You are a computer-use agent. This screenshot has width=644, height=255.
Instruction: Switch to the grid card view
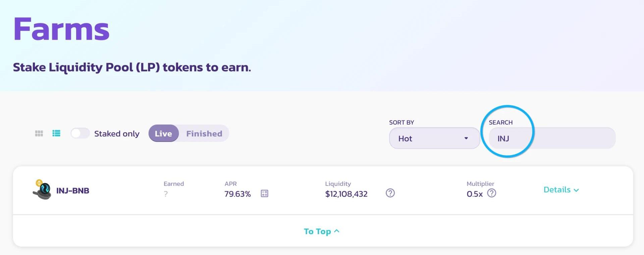(39, 133)
